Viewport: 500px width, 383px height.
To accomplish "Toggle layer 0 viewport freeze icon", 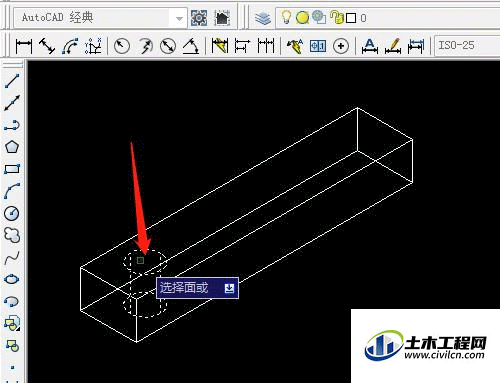I will 319,17.
